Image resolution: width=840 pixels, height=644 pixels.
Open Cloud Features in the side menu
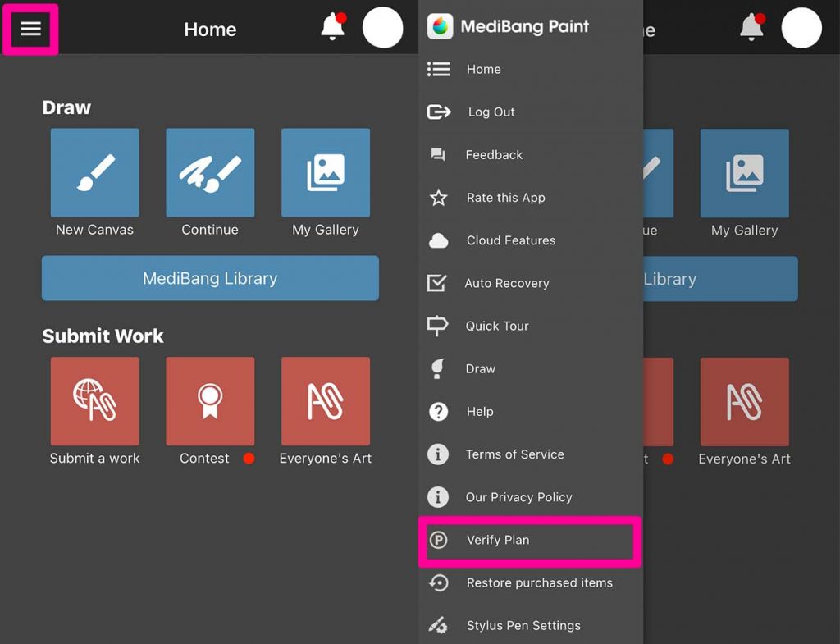click(531, 240)
